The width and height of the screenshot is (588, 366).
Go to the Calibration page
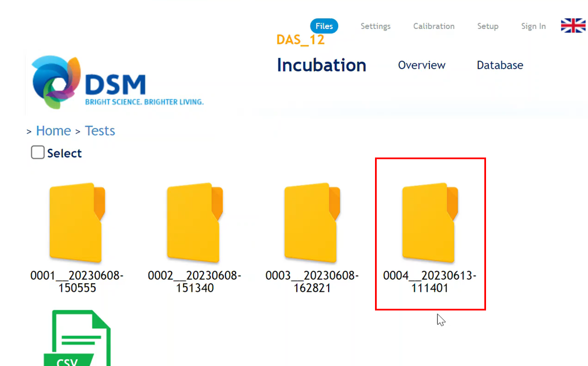click(434, 26)
